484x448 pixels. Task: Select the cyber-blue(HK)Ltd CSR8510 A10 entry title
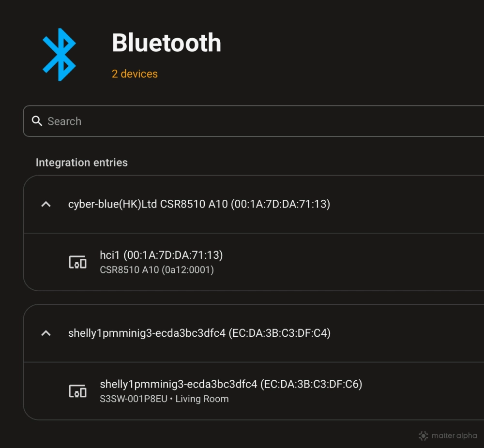click(199, 204)
